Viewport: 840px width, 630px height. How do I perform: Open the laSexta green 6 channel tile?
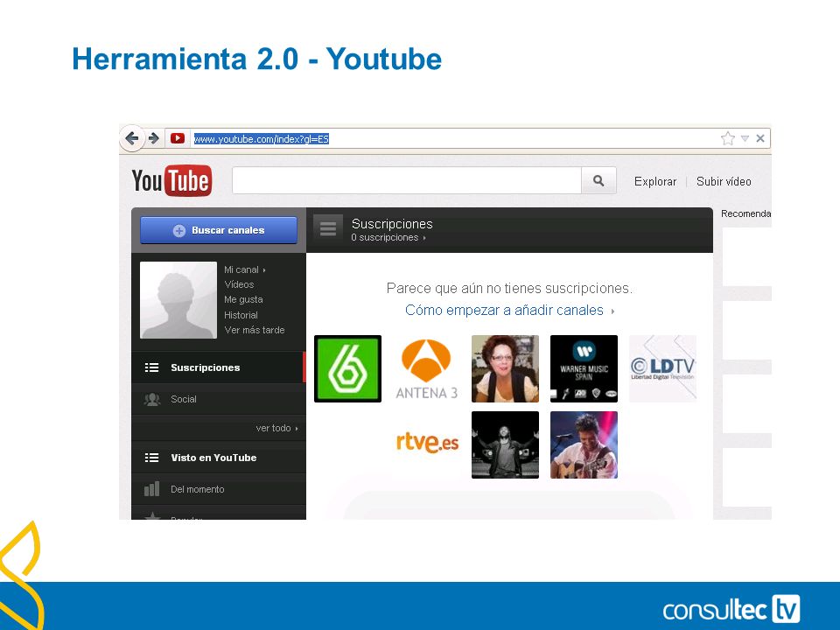click(347, 368)
